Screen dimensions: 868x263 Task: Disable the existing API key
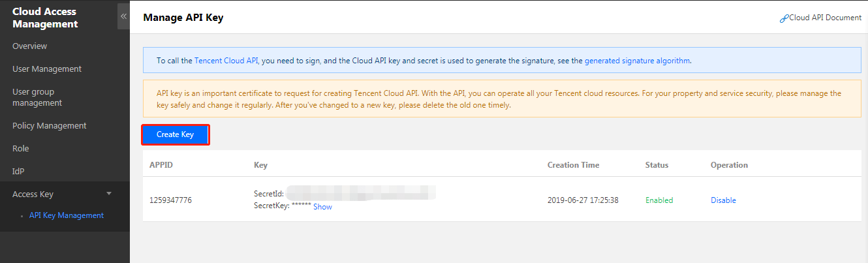(x=723, y=200)
